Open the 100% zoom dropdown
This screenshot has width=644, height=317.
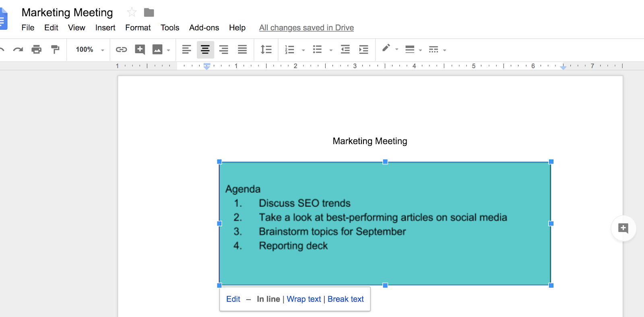pos(90,50)
